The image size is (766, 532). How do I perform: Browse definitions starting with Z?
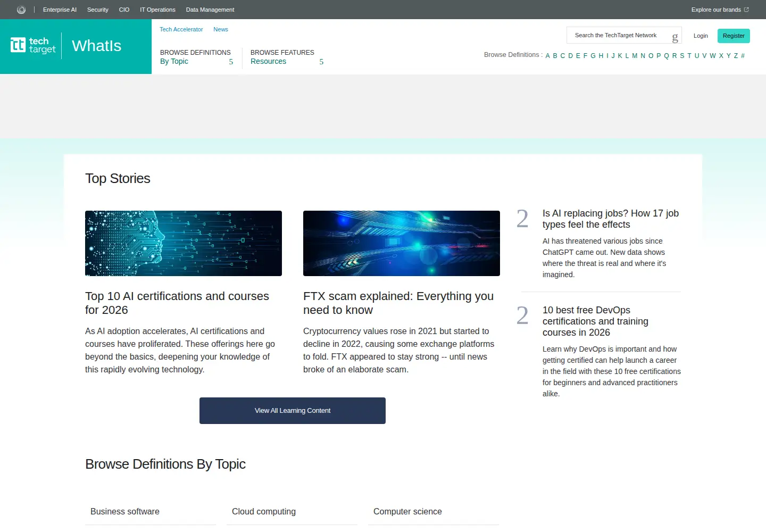tap(736, 55)
